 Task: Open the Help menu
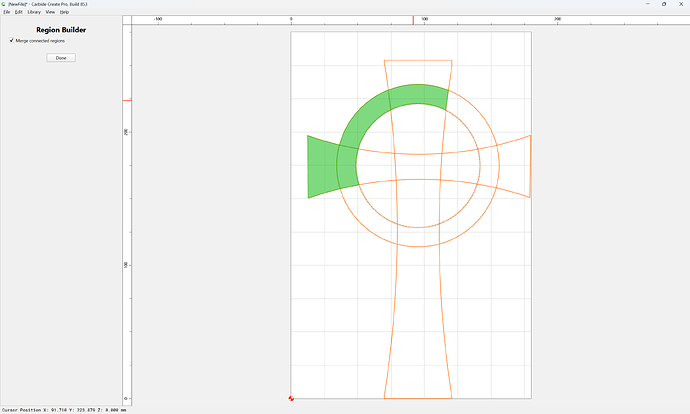click(x=64, y=12)
